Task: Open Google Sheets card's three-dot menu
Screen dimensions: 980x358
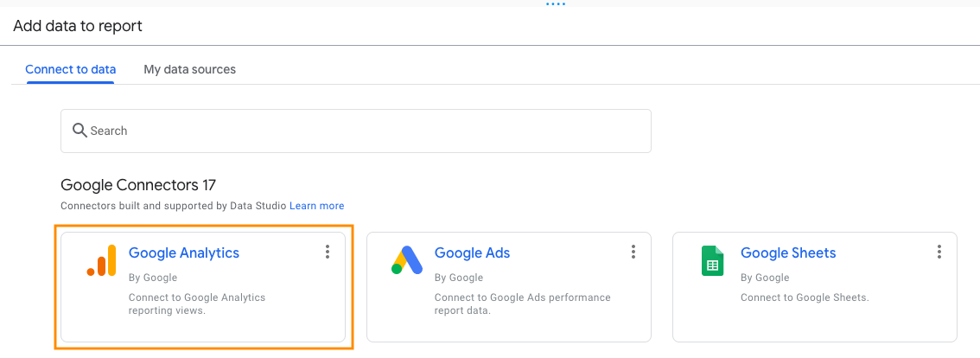Action: [939, 253]
